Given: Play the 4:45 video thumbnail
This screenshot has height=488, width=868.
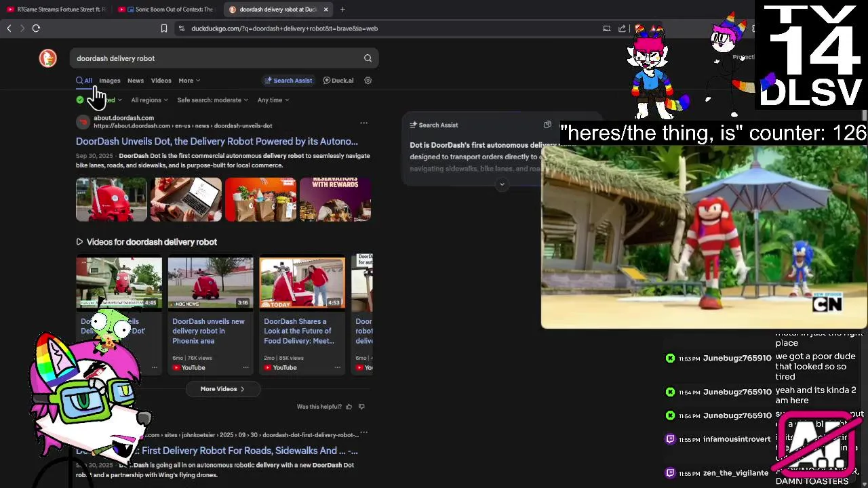Looking at the screenshot, I should 119,282.
